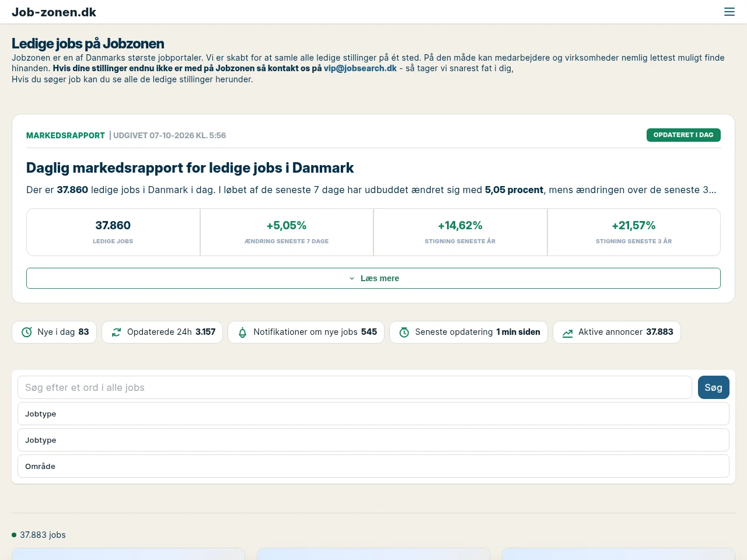Open the vip@jobsearch.dk email link
The height and width of the screenshot is (560, 747).
[x=360, y=68]
